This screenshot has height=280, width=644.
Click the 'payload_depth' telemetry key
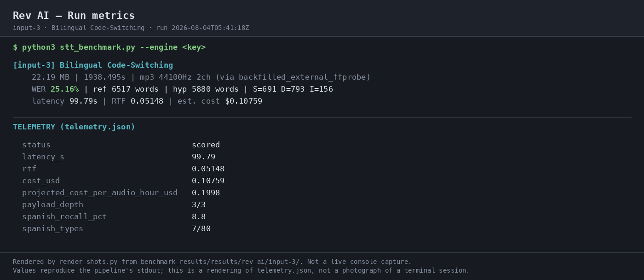(53, 205)
